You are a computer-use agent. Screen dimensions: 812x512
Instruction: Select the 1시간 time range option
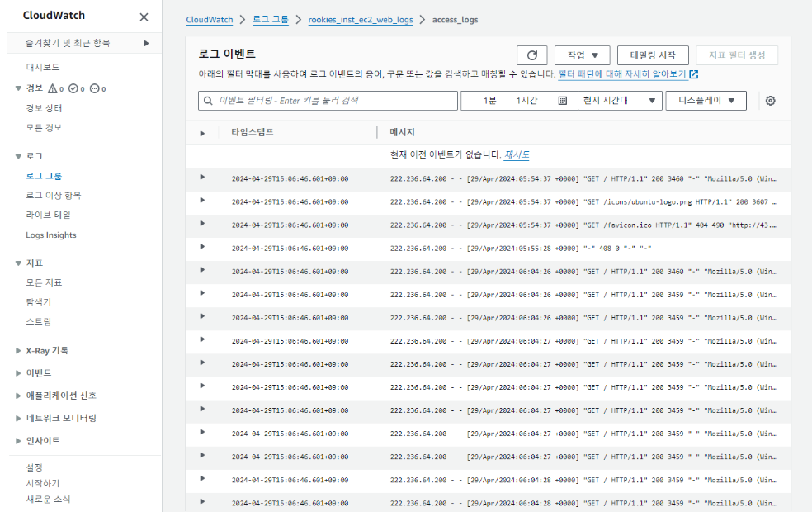pyautogui.click(x=526, y=101)
